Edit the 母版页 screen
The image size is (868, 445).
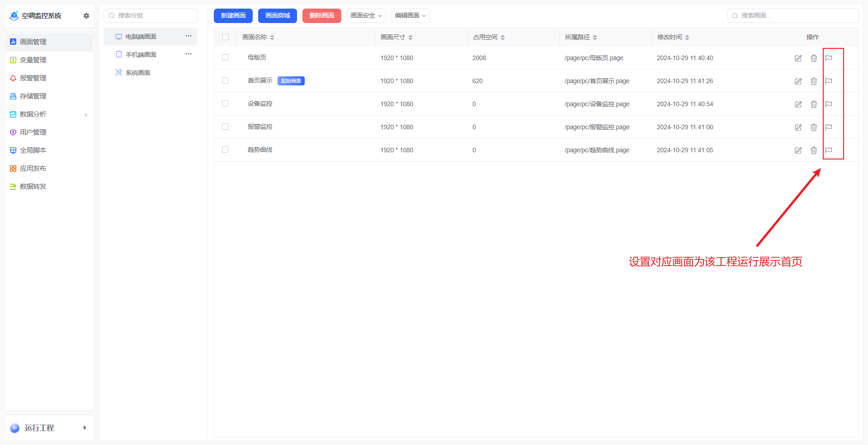point(798,58)
